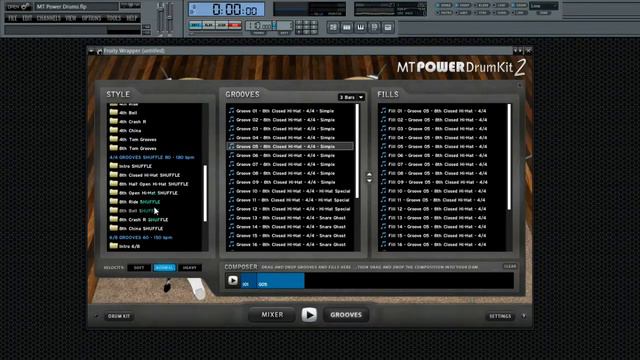Open the Fruity Wrapper menu arrow
640x360 pixels.
point(91,51)
